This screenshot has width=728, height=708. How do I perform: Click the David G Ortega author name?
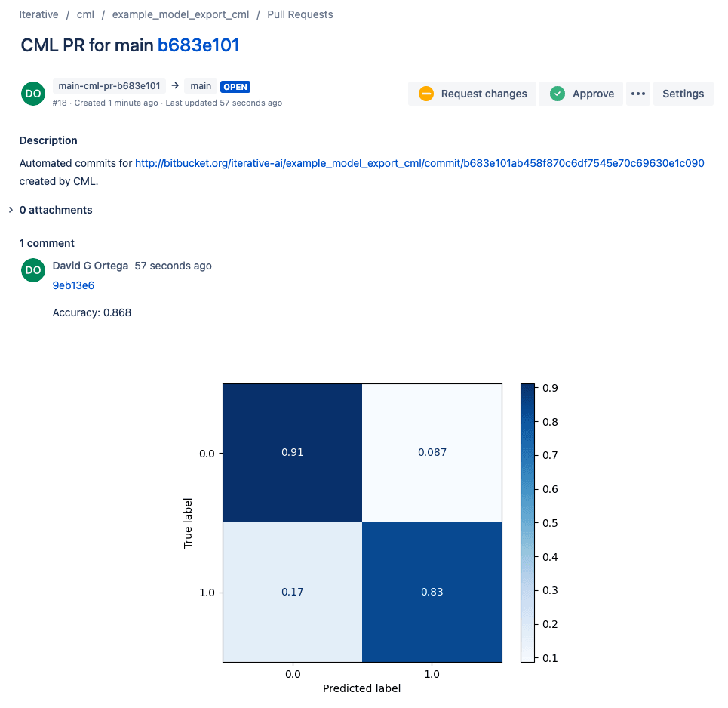coord(91,266)
